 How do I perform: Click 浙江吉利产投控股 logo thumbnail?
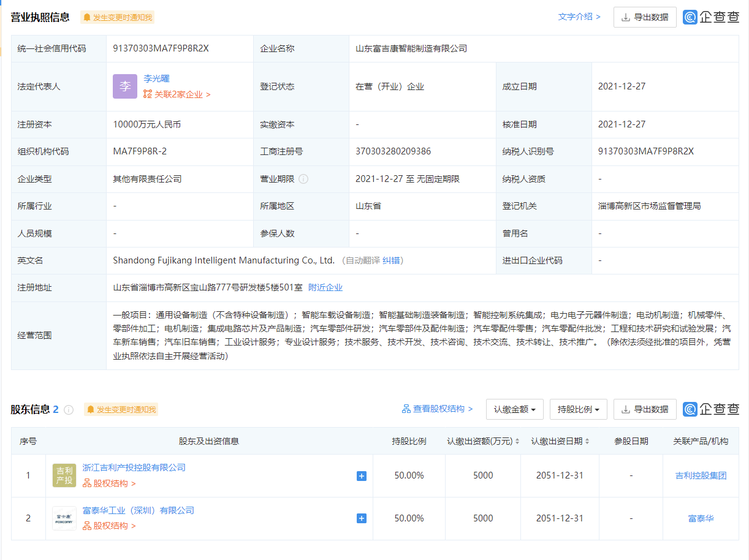click(64, 475)
